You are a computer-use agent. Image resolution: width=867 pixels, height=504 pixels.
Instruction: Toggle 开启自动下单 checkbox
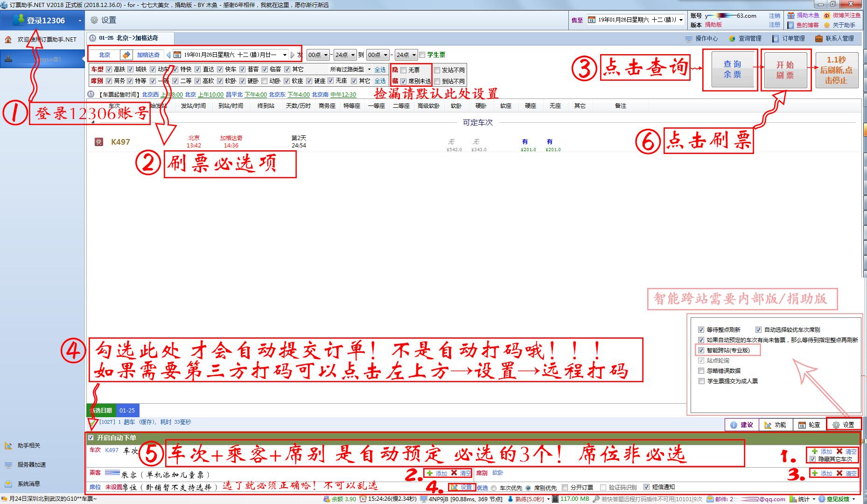[91, 438]
